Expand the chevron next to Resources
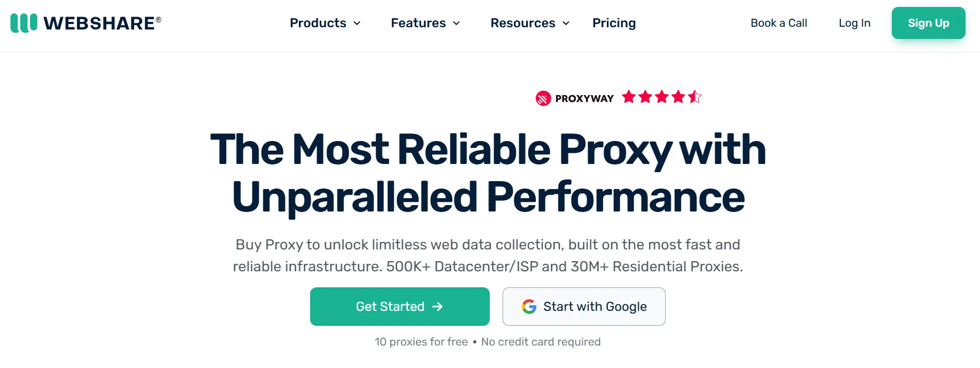The height and width of the screenshot is (368, 980). pos(566,24)
